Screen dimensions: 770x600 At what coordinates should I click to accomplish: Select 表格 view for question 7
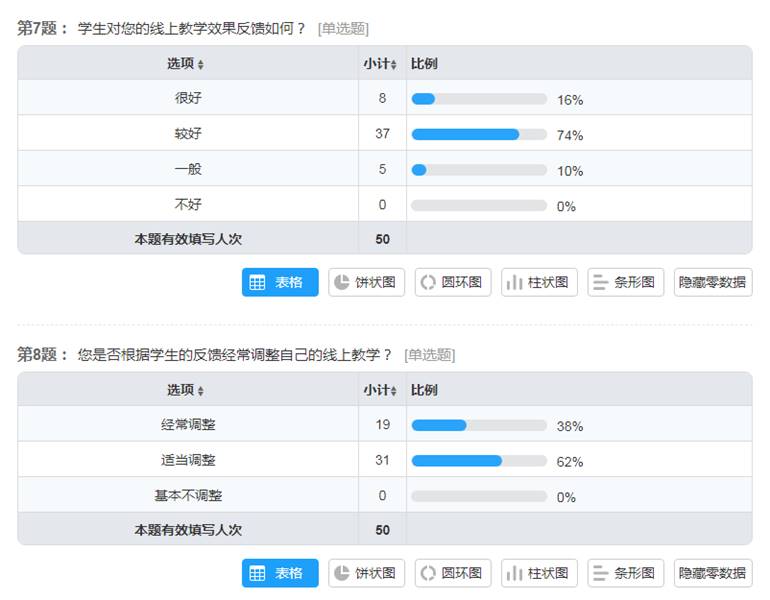[x=280, y=282]
